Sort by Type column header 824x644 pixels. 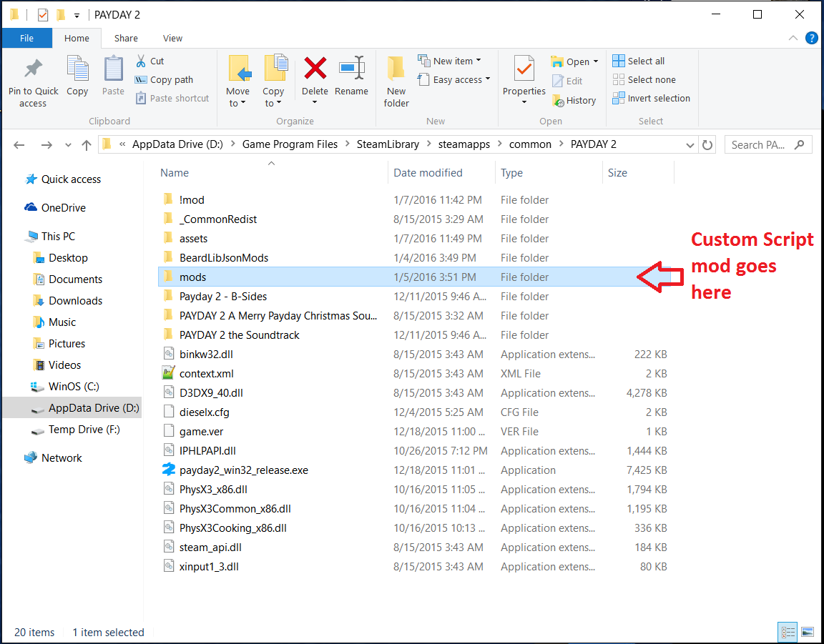pos(512,173)
